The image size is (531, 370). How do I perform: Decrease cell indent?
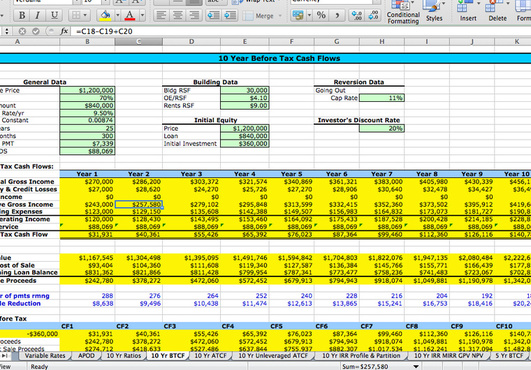pyautogui.click(x=214, y=15)
